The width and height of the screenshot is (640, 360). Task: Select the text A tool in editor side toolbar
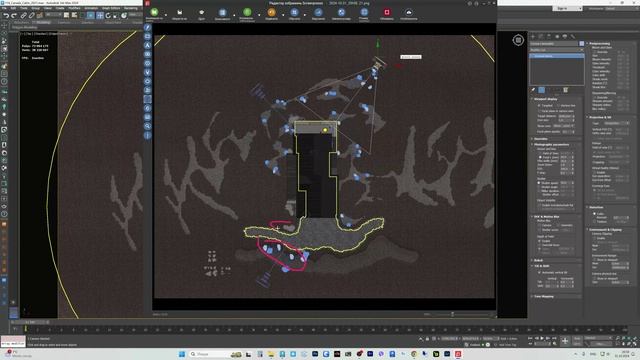pyautogui.click(x=148, y=45)
